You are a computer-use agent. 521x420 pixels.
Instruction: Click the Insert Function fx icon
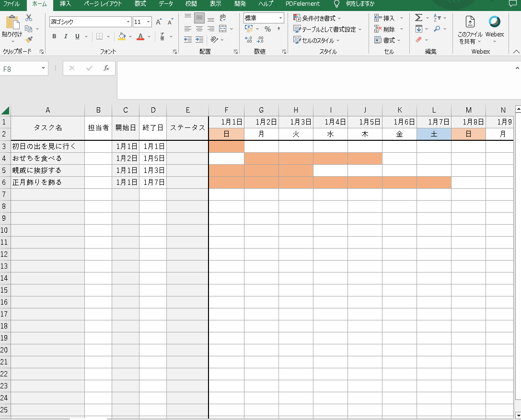(106, 68)
